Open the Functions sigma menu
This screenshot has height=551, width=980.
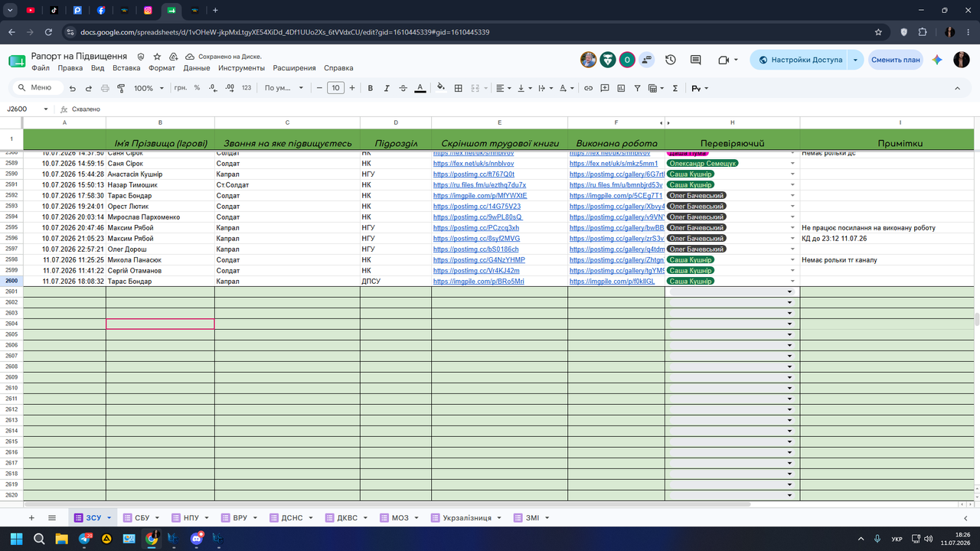pyautogui.click(x=675, y=88)
